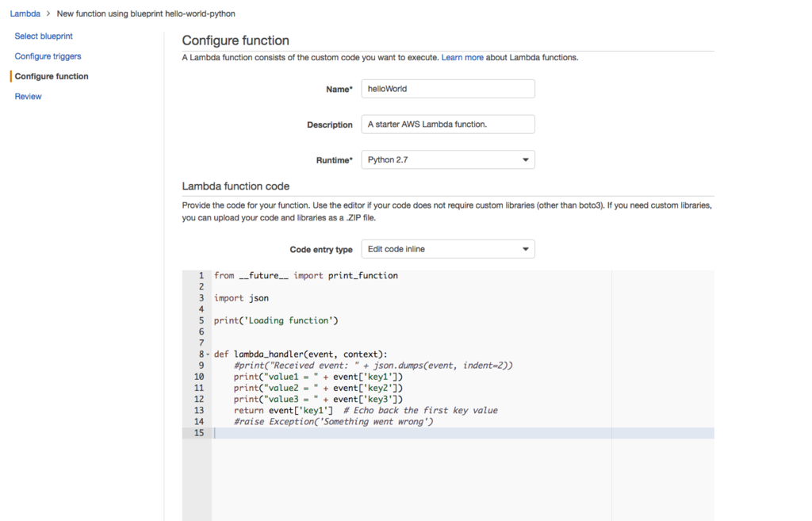Go to Select blueprint step
The height and width of the screenshot is (521, 812).
point(44,36)
